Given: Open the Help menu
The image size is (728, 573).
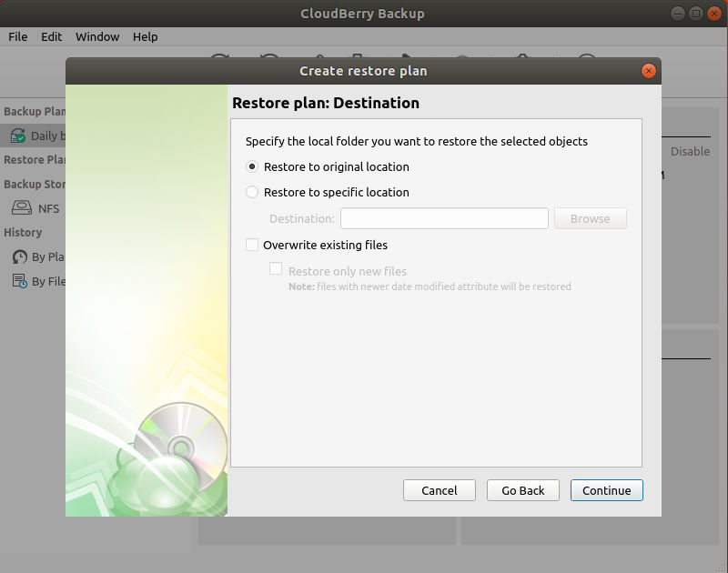Looking at the screenshot, I should [x=145, y=36].
